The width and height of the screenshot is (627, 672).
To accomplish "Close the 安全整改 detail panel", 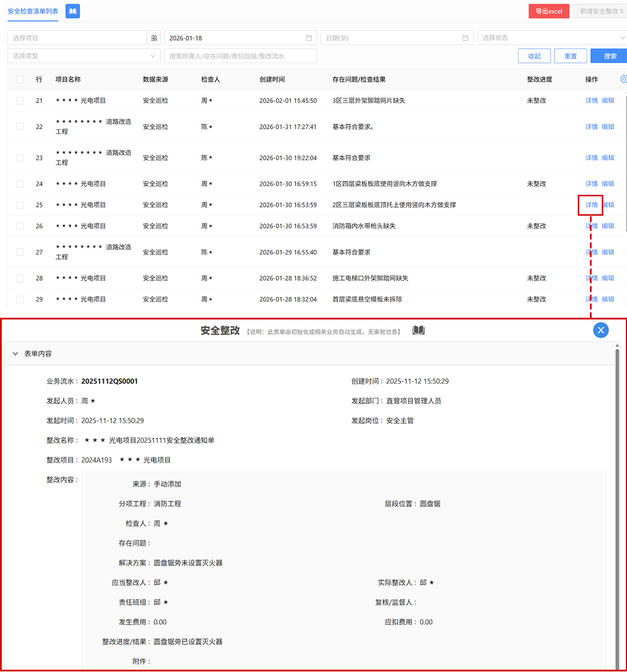I will click(601, 330).
